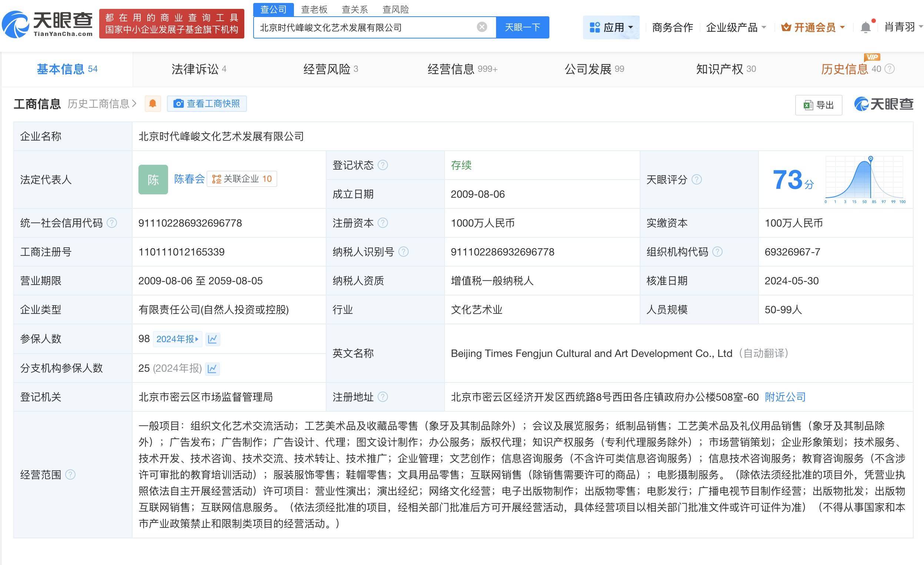Click the orange alert bell next to 历史工商信息

[x=153, y=104]
